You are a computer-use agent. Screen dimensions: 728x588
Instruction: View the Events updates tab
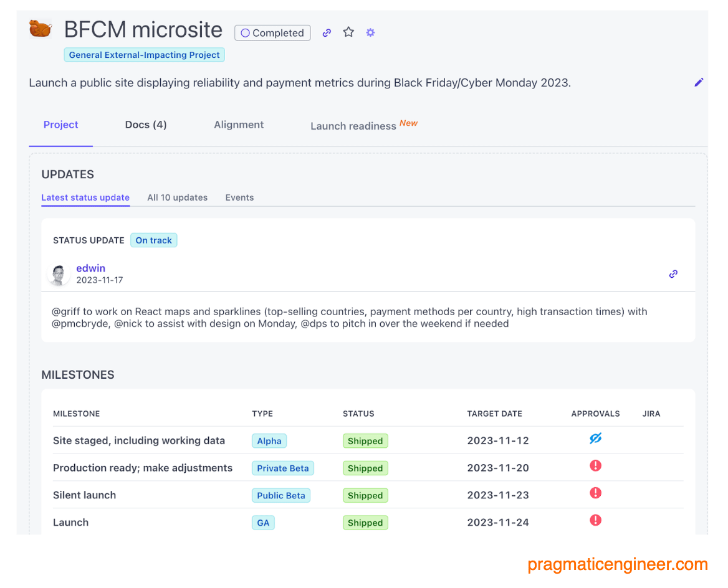click(x=239, y=197)
